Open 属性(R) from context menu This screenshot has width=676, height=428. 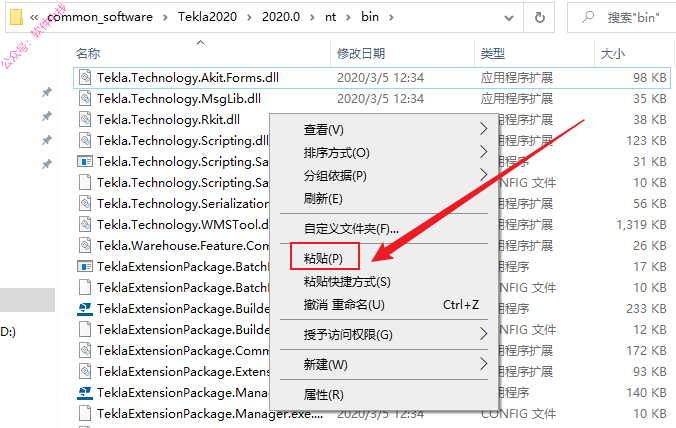[x=384, y=394]
